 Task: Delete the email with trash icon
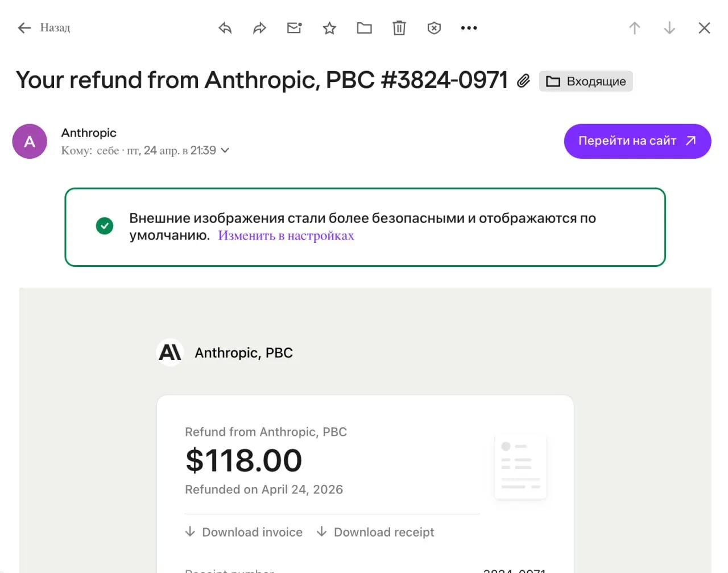[x=399, y=28]
